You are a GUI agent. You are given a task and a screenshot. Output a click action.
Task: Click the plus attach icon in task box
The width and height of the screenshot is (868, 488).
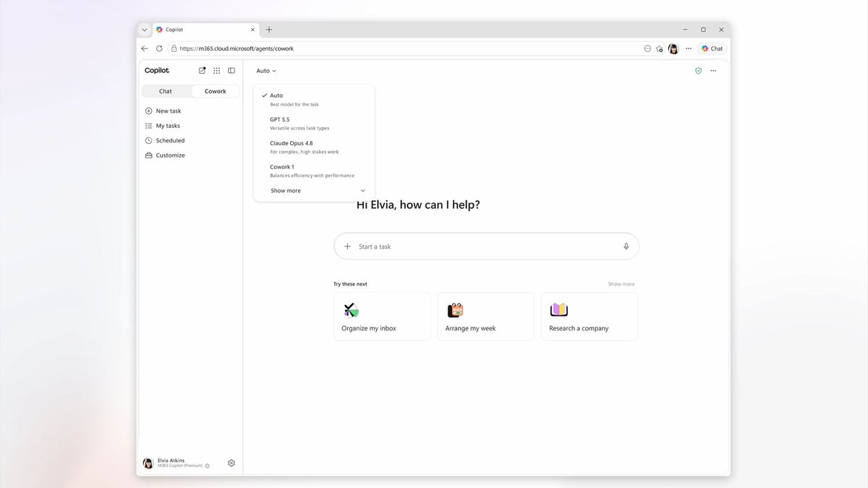tap(347, 247)
